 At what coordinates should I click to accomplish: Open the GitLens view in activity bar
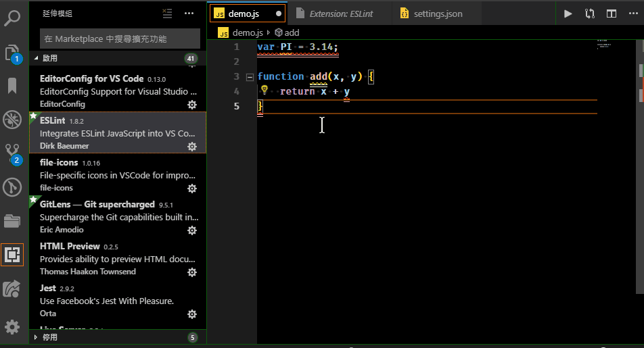12,188
